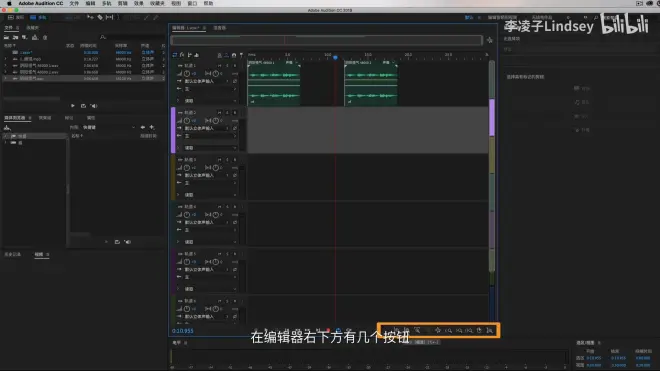Arm track 1 for record with R
The height and width of the screenshot is (371, 660).
pos(235,66)
